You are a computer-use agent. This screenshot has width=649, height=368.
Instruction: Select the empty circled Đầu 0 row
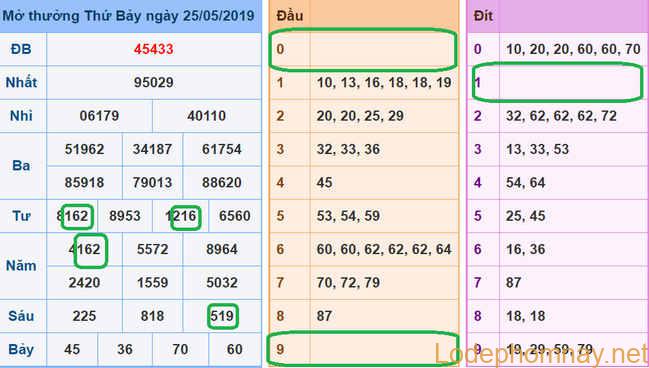point(363,50)
